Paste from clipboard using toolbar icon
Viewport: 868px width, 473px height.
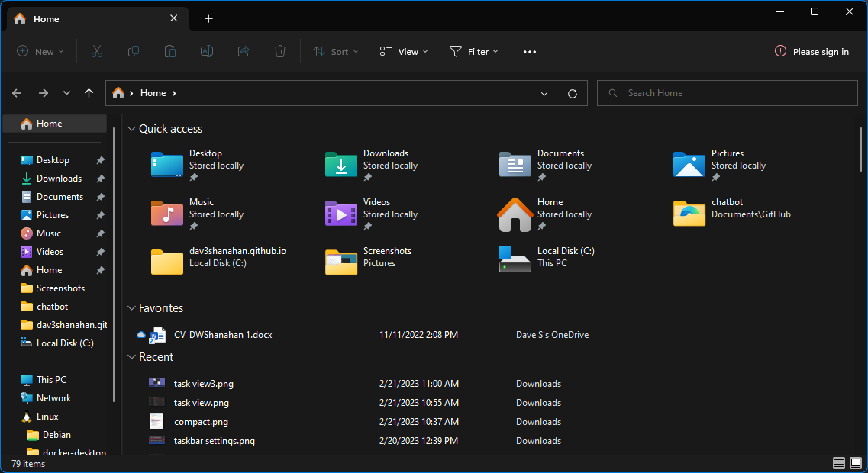click(x=169, y=51)
